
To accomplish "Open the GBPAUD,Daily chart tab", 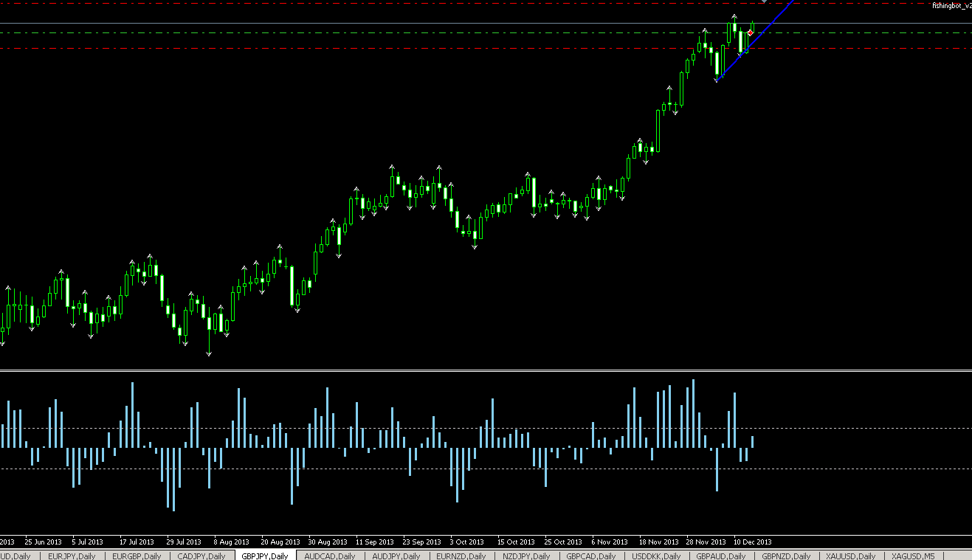I will pos(721,556).
